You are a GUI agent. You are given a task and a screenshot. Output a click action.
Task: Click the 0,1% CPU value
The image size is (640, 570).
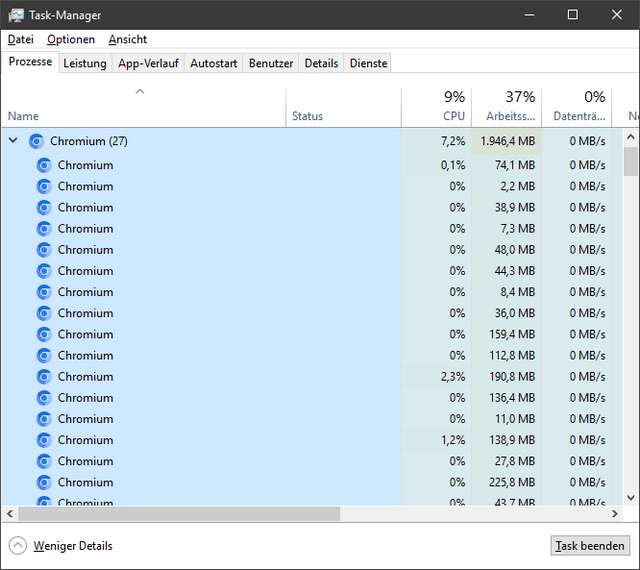click(x=453, y=165)
